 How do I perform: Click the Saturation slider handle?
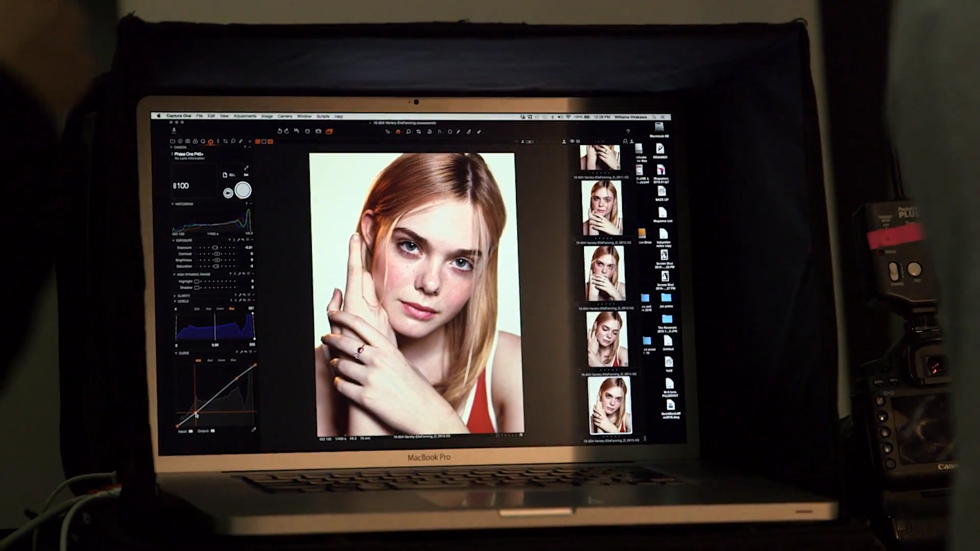click(x=216, y=266)
